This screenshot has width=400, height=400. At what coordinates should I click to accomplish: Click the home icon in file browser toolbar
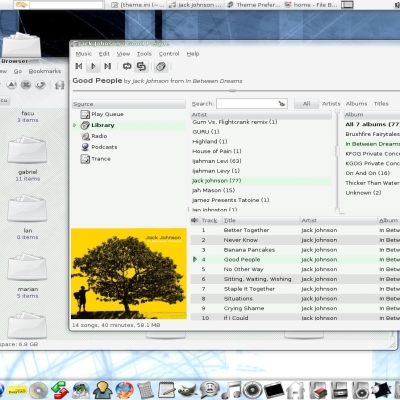coord(60,85)
